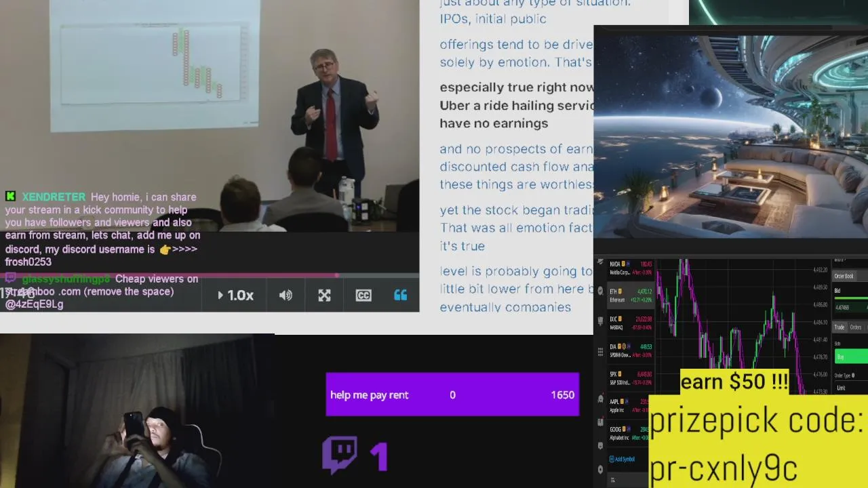Click the transcript line 'especially true right now'
Viewport: 868px width, 488px height.
(517, 87)
